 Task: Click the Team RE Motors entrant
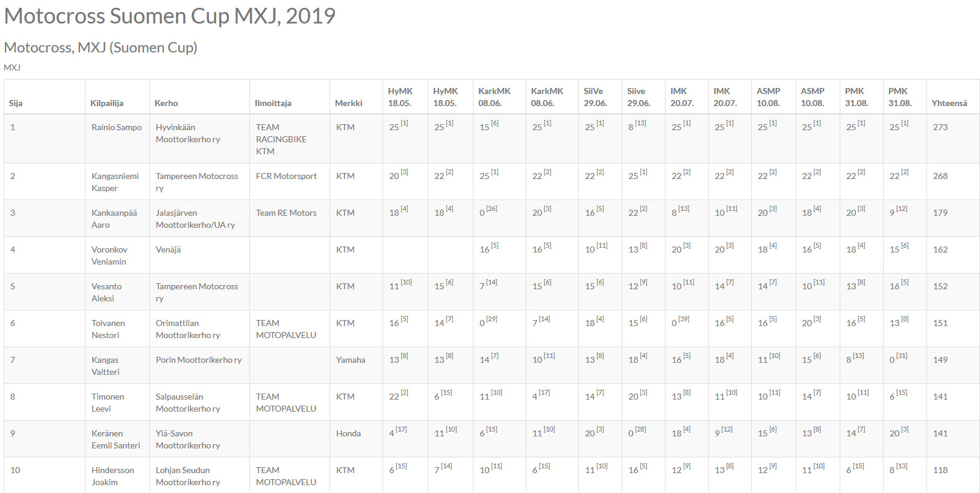point(286,213)
